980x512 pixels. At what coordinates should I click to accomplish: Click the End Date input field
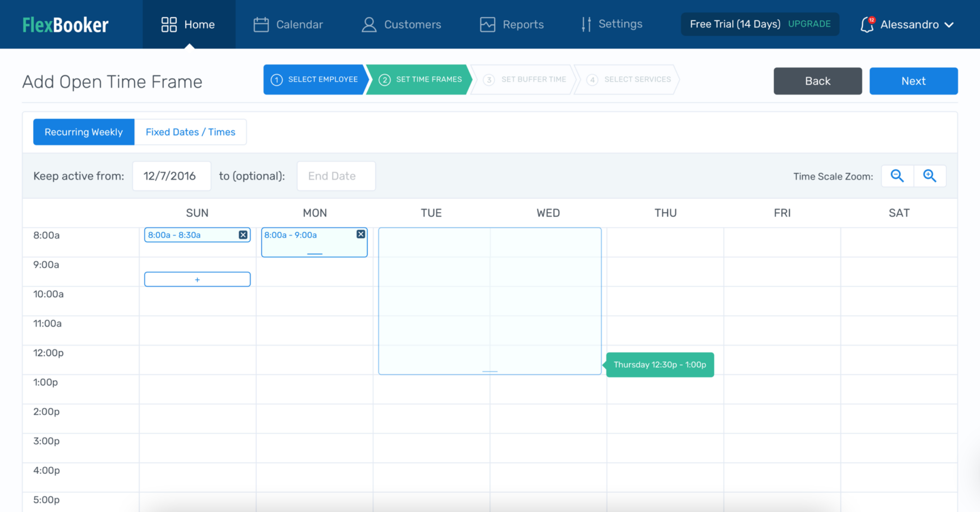click(x=335, y=176)
